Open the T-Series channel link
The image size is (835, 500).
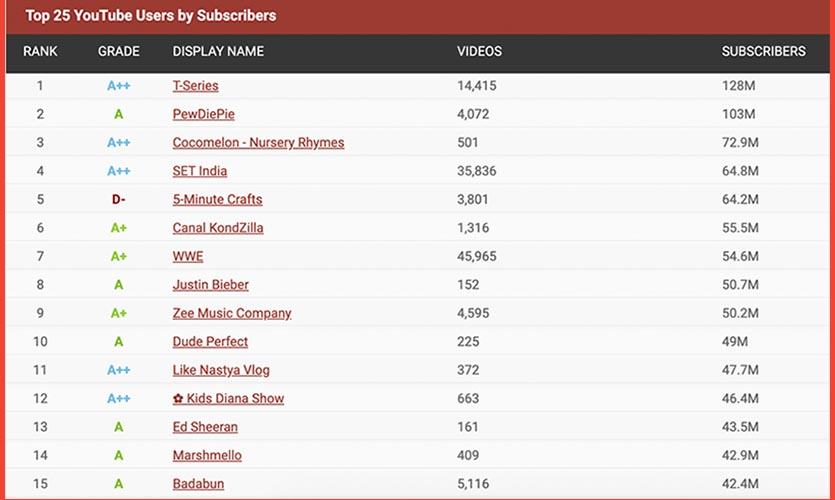(x=195, y=86)
